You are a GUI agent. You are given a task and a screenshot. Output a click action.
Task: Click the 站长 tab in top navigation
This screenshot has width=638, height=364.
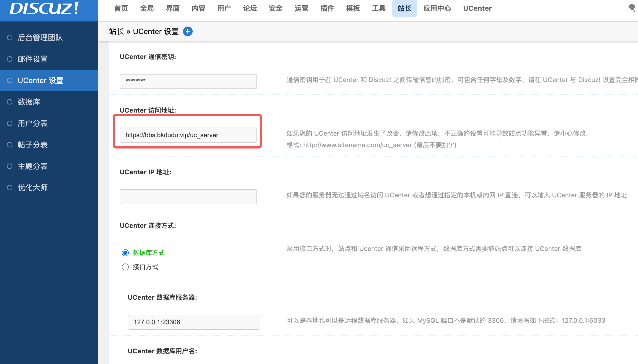pyautogui.click(x=404, y=8)
